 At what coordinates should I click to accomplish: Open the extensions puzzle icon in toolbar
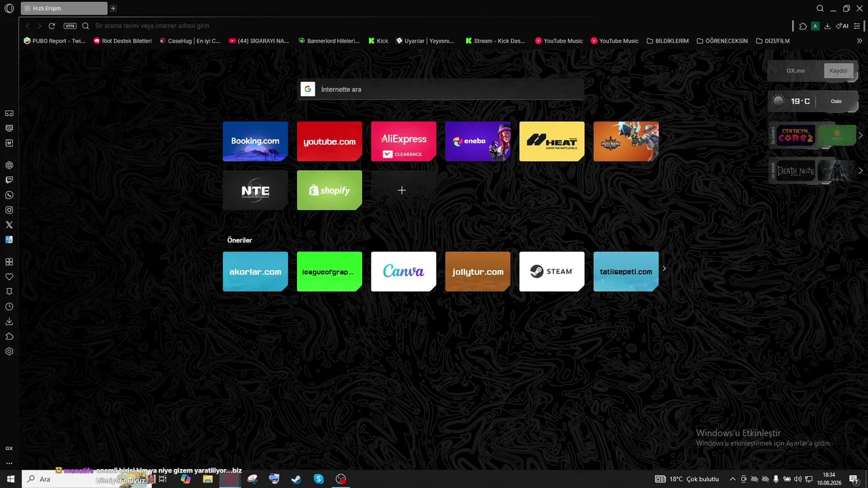pos(803,26)
